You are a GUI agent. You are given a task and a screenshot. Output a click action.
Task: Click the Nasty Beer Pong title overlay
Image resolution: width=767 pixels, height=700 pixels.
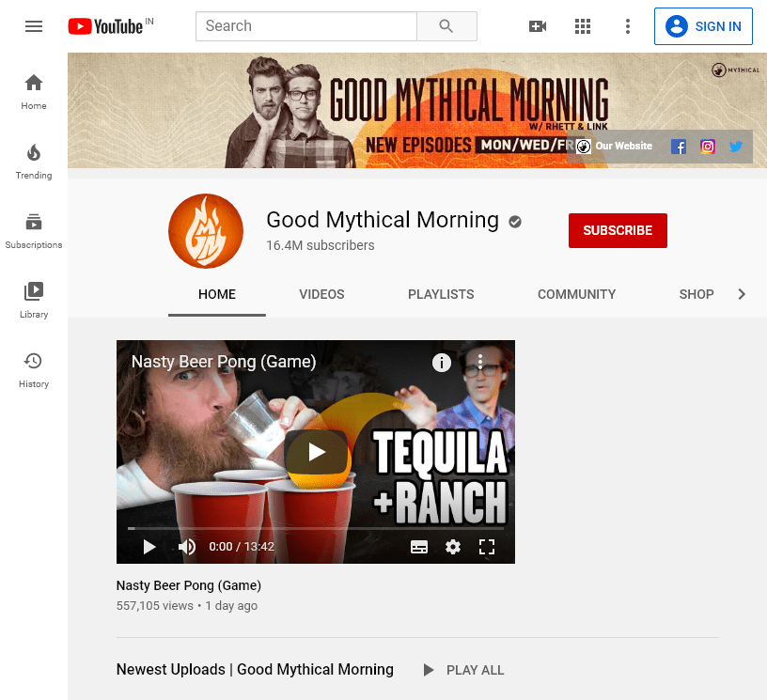(224, 362)
